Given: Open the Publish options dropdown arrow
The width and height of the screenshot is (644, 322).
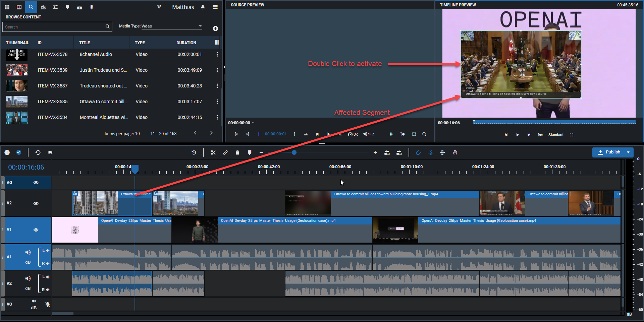Looking at the screenshot, I should (x=628, y=152).
